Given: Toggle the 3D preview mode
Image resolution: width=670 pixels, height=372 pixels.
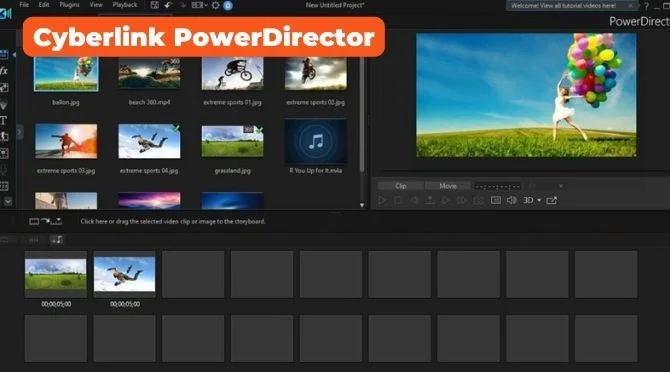Looking at the screenshot, I should click(x=528, y=200).
